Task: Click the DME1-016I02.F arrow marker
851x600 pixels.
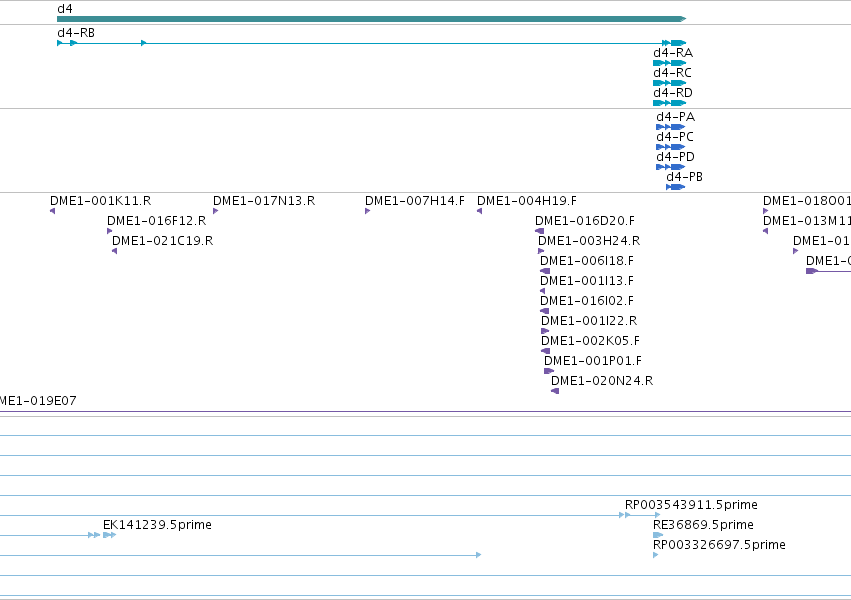Action: (x=544, y=311)
